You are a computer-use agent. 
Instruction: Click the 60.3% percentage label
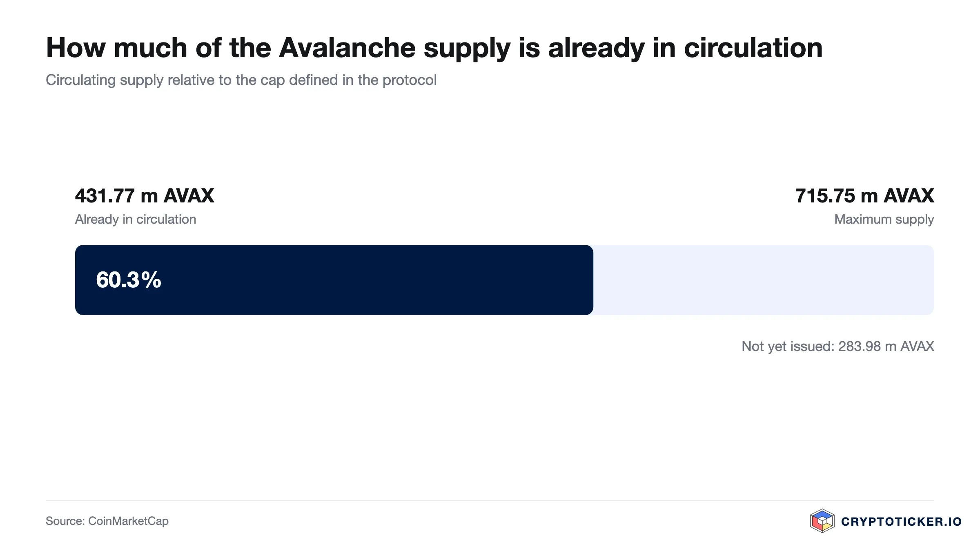click(x=129, y=280)
